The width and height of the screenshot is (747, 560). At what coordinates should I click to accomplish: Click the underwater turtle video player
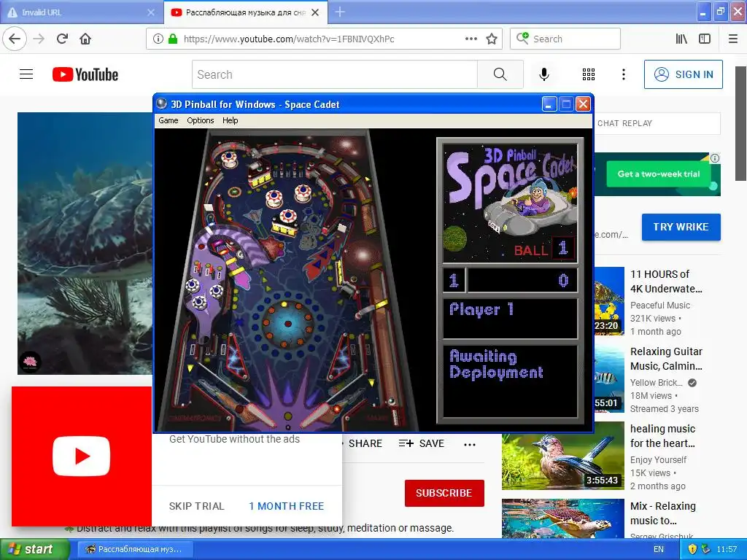pos(85,244)
